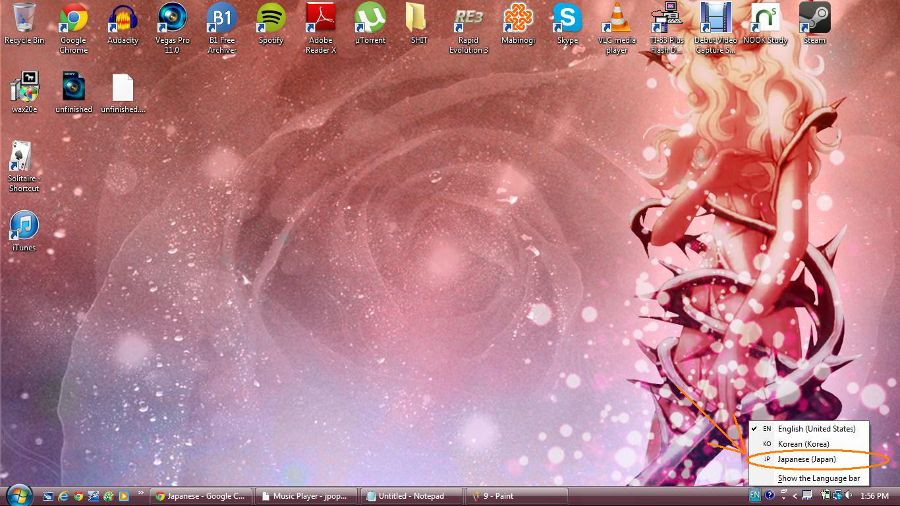Select Japanese (Japan) input language
The image size is (900, 506).
tap(806, 460)
